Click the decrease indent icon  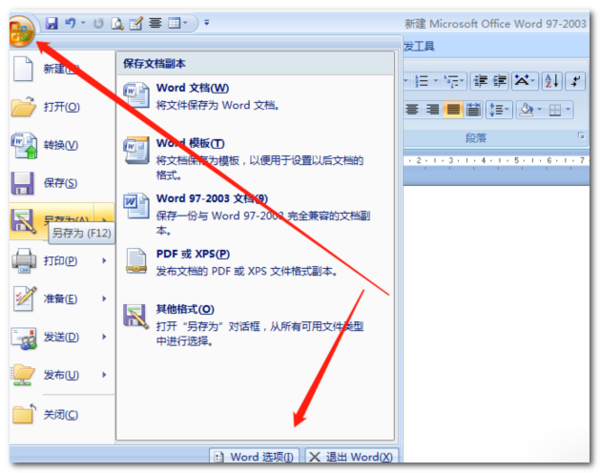[x=480, y=81]
